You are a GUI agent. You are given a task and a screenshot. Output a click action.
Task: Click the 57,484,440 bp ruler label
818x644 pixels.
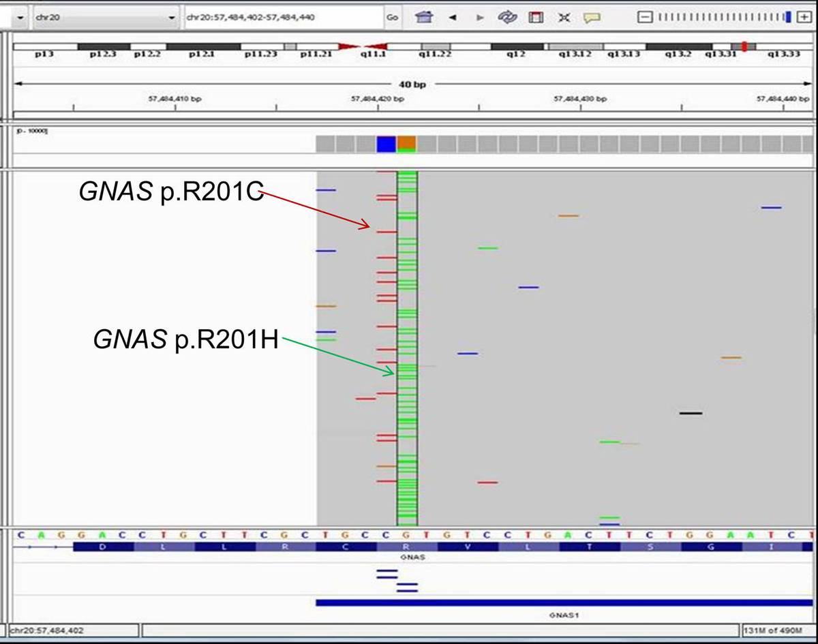783,99
